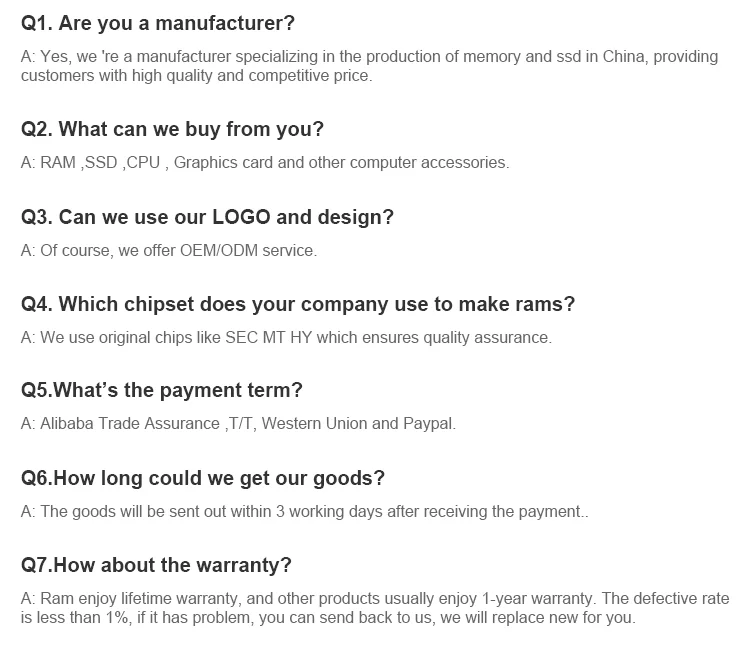Image resolution: width=750 pixels, height=664 pixels.
Task: Select the Q4 question about chipset for rams
Action: [297, 304]
